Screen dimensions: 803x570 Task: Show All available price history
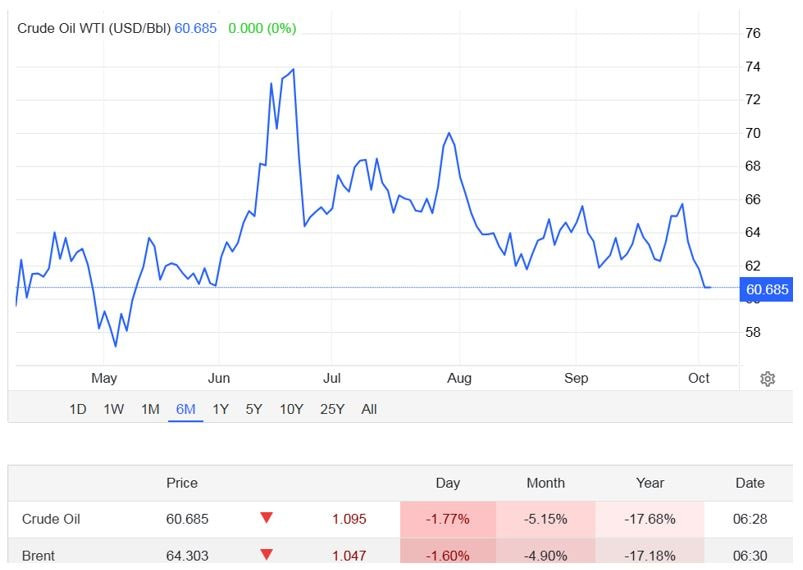369,409
